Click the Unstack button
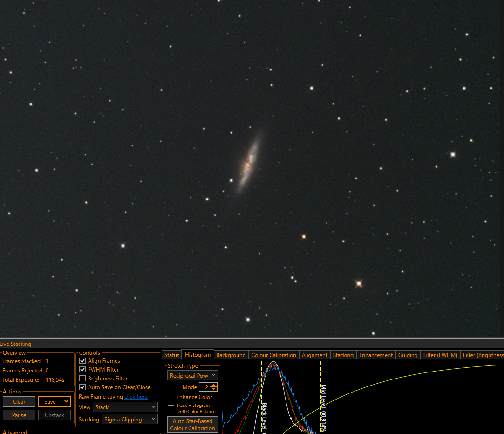 (54, 415)
